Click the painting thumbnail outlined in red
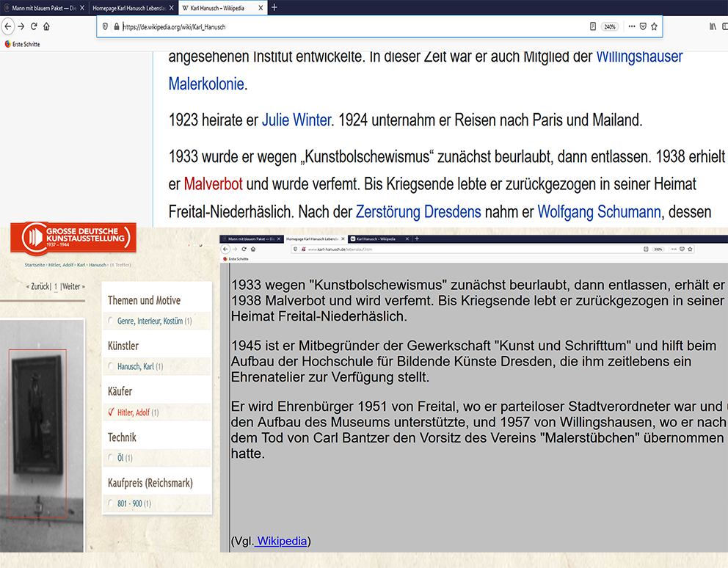This screenshot has width=728, height=568. point(37,423)
